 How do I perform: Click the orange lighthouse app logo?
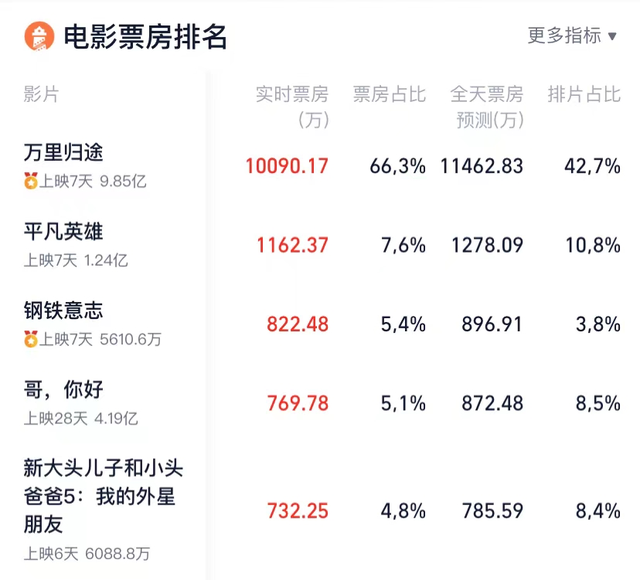tap(38, 37)
